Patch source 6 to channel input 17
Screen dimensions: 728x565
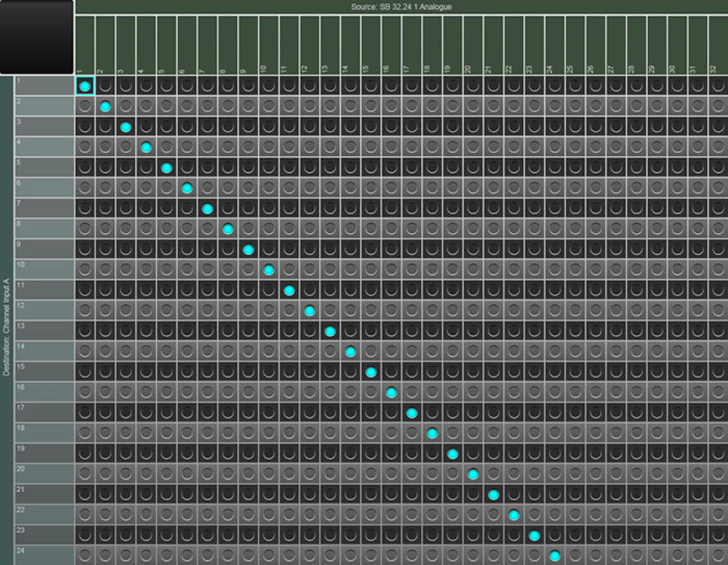187,413
